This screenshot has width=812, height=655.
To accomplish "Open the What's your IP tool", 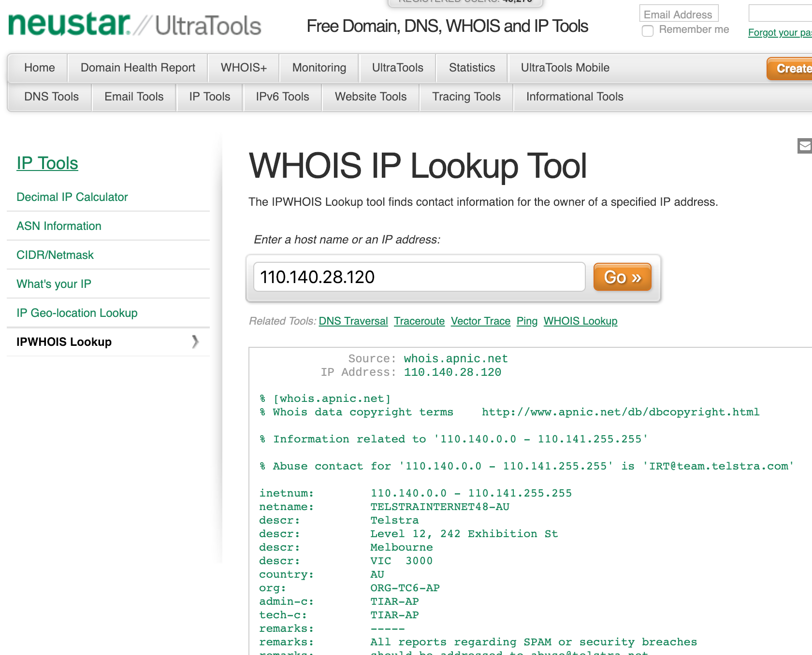I will [x=54, y=284].
